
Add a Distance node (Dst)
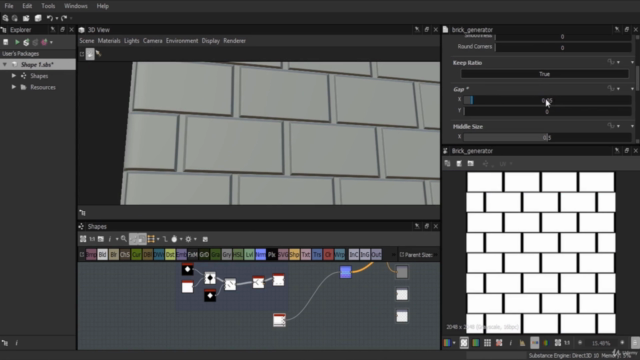[x=170, y=255]
